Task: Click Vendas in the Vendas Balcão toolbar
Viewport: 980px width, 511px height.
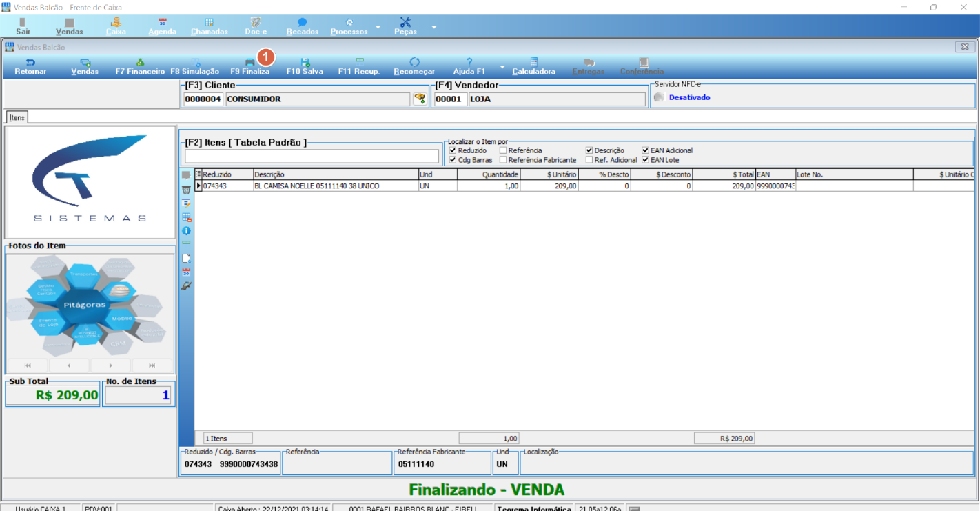Action: [x=85, y=66]
